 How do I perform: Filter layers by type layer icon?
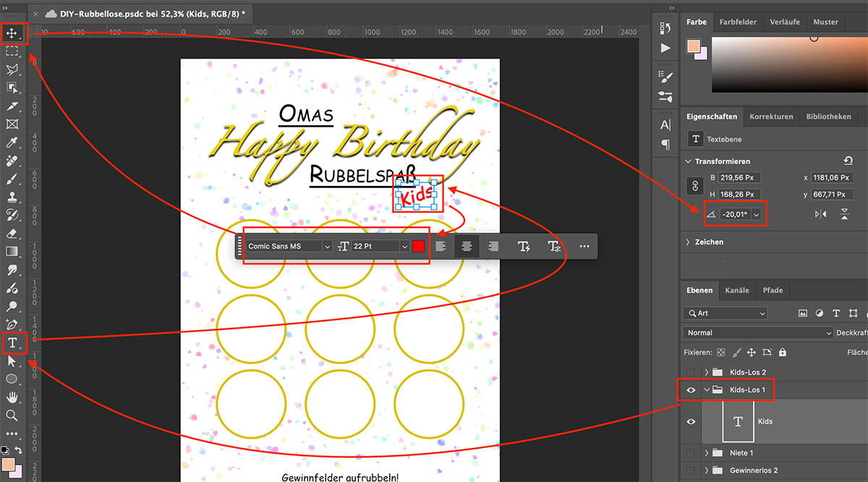[x=836, y=313]
